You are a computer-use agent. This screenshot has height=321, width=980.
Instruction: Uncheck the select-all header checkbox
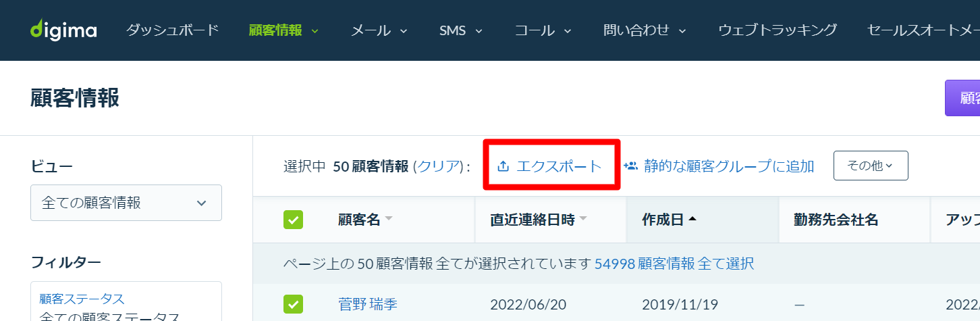293,220
